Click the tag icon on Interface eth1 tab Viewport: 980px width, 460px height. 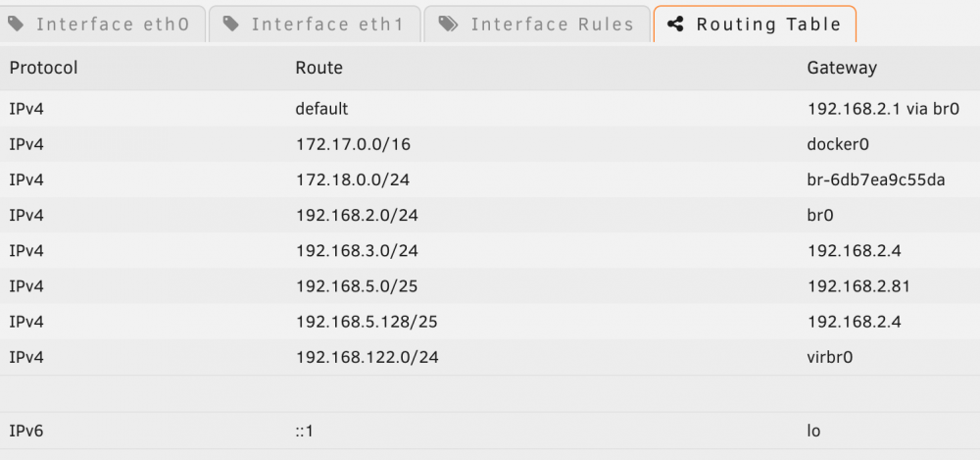coord(232,25)
